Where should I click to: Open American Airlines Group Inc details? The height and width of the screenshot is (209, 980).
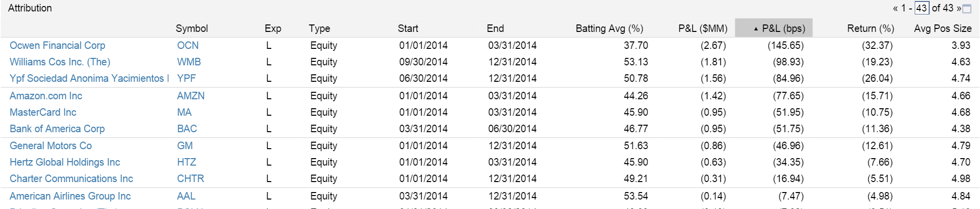coord(70,196)
